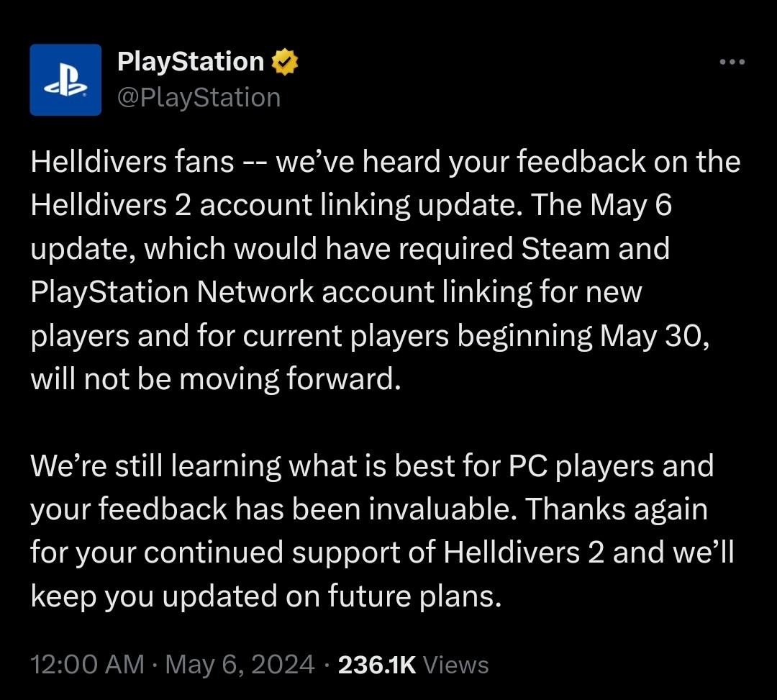
Task: Open the PlayStation profile avatar
Action: 65,80
